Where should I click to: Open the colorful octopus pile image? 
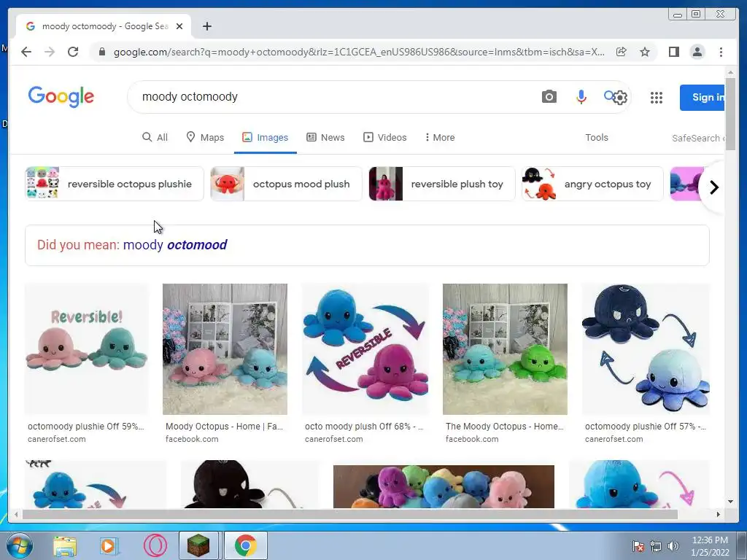tap(444, 486)
